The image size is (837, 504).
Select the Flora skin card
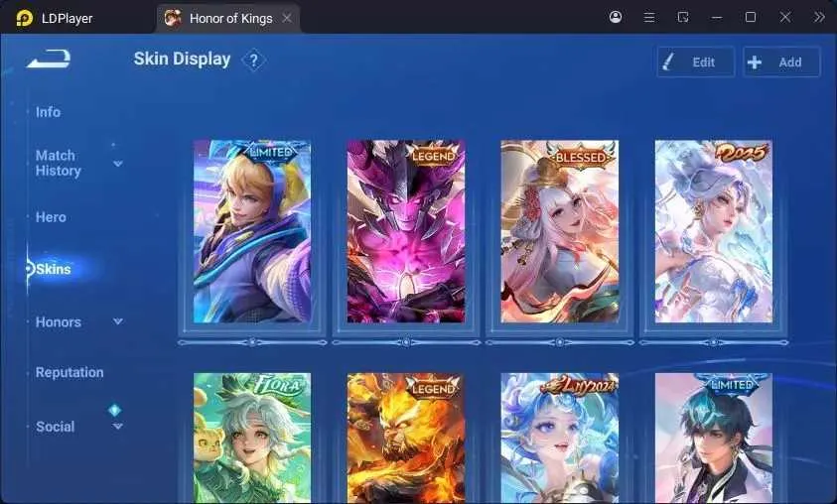(252, 438)
